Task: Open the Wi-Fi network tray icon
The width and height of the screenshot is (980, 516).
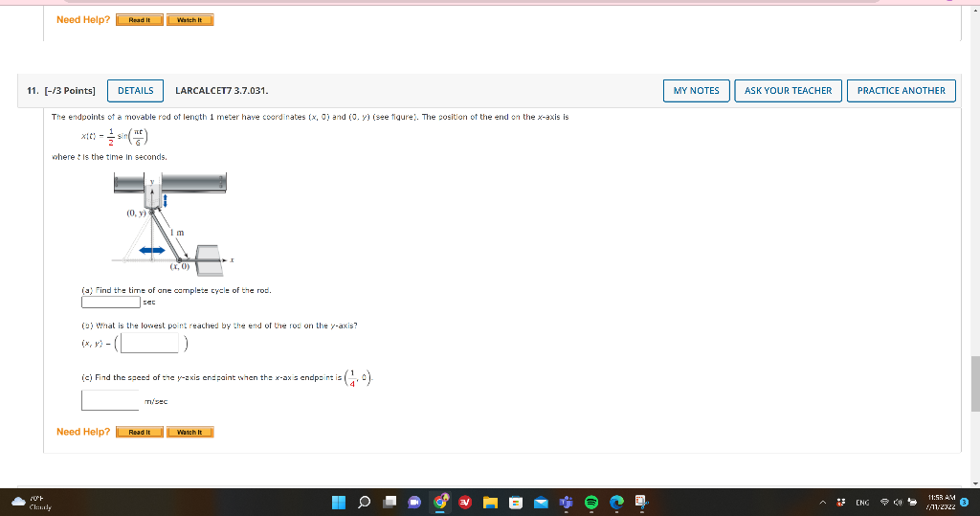Action: (x=884, y=503)
